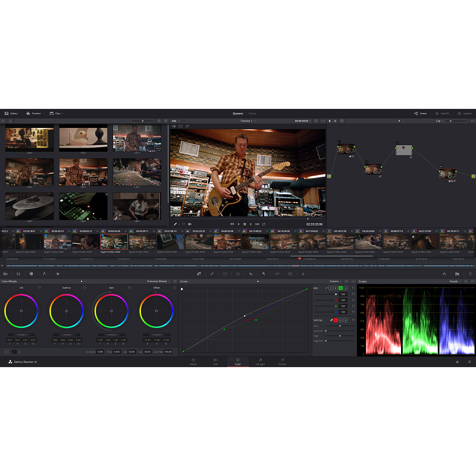Viewport: 476px width, 476px height.
Task: Reset the Gain color wheel
Action: point(129,287)
